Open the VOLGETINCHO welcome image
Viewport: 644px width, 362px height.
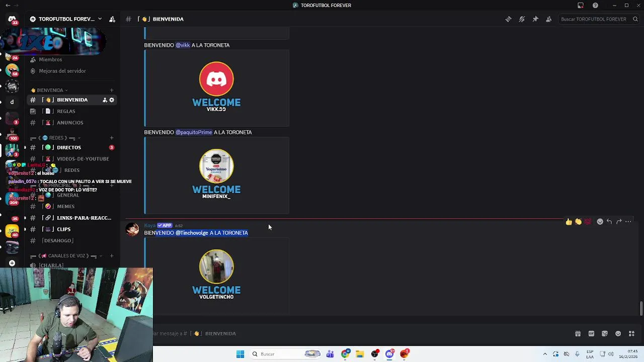pyautogui.click(x=217, y=277)
